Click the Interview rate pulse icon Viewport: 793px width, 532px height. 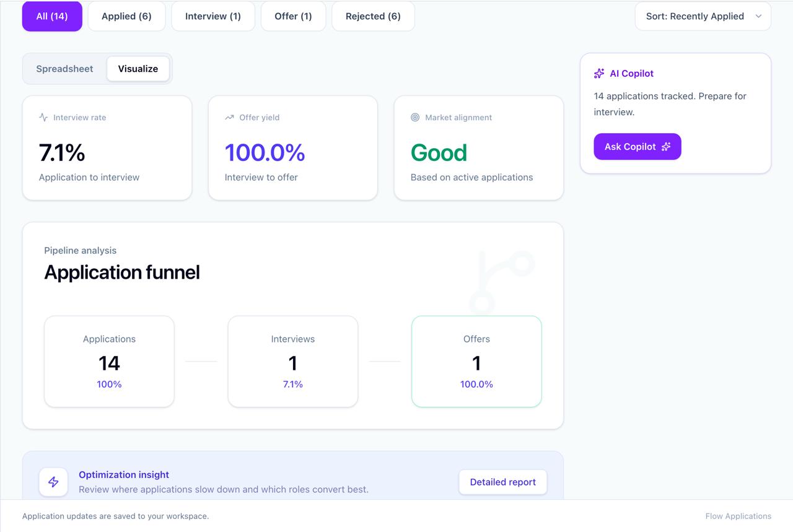click(43, 117)
